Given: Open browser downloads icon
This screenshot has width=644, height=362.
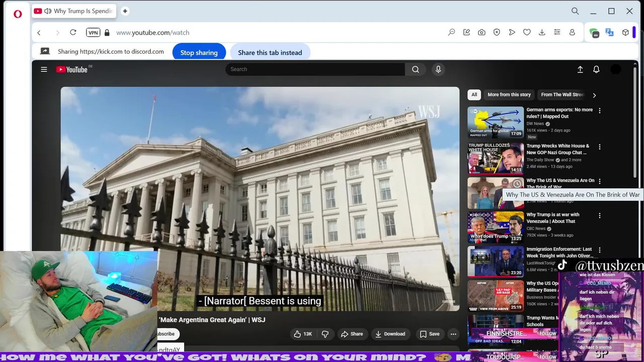Looking at the screenshot, I should pyautogui.click(x=542, y=32).
